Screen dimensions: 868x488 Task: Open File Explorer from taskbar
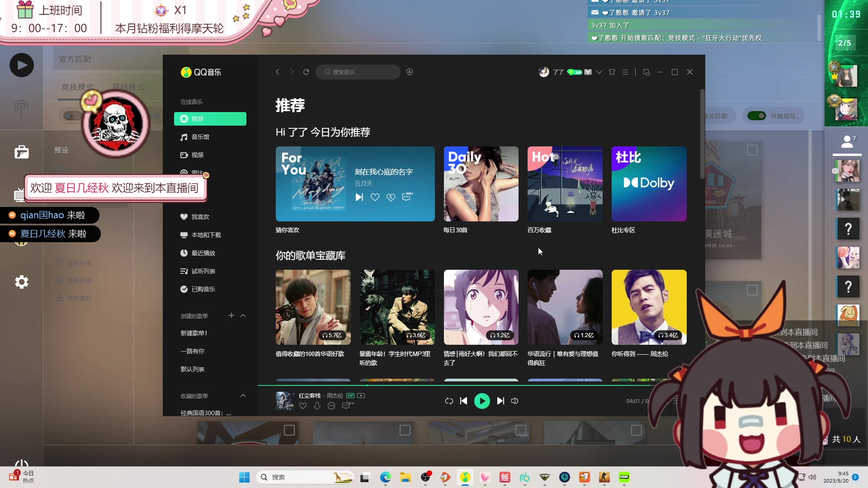click(405, 477)
